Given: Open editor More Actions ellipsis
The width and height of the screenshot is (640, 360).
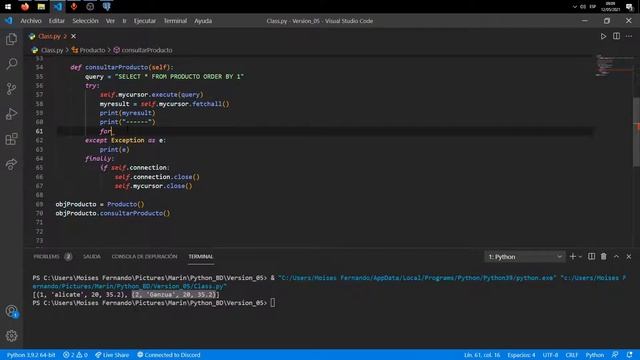Looking at the screenshot, I should pos(629,36).
